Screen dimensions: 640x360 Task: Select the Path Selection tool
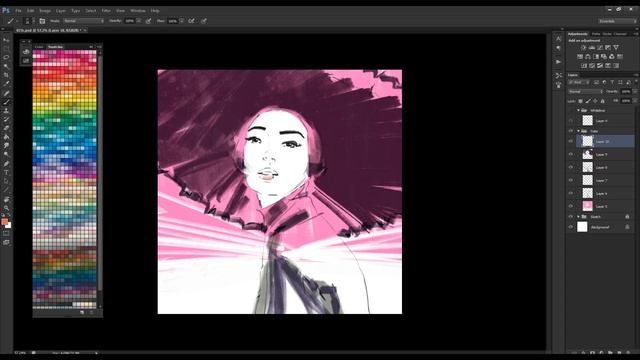(6, 181)
